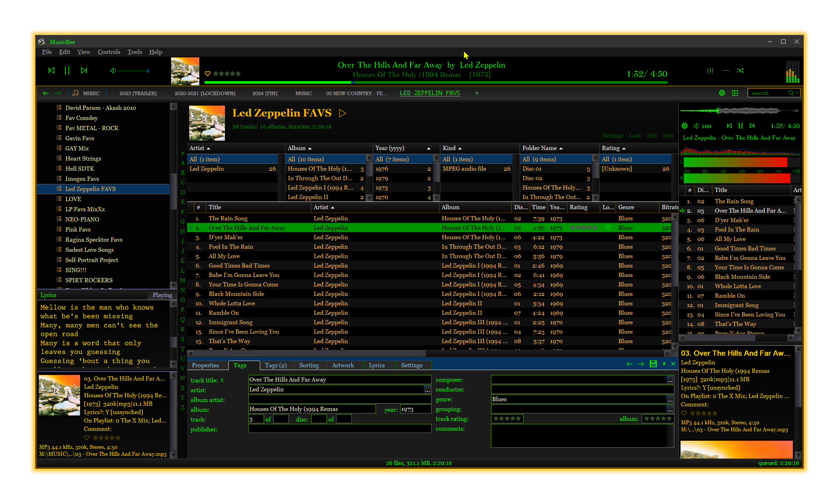Toggle shuffle playback icon

(x=740, y=71)
